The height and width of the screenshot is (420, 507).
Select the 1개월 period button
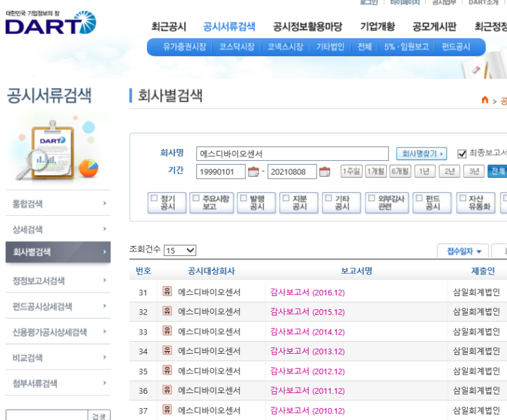click(376, 171)
